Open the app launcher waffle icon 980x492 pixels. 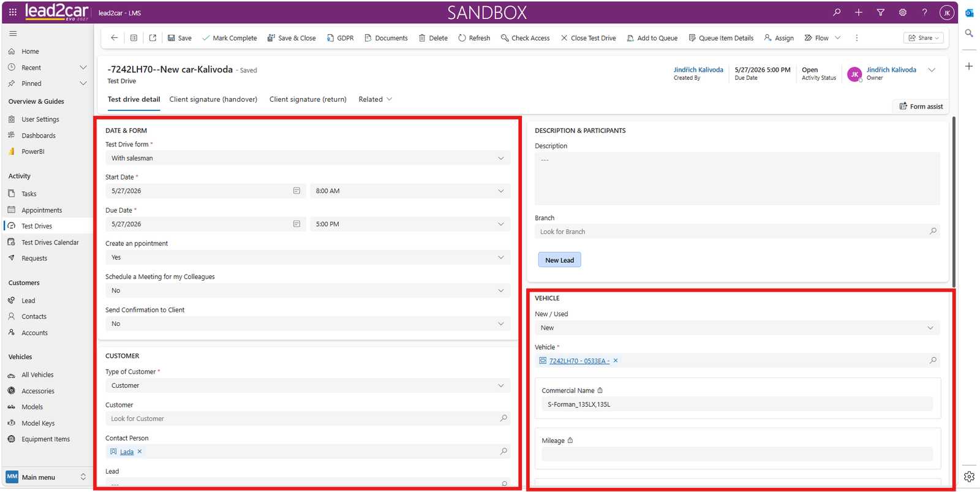(12, 12)
